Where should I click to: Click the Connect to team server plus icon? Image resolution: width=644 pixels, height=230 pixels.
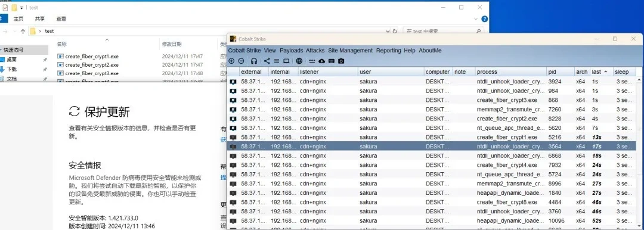click(231, 61)
